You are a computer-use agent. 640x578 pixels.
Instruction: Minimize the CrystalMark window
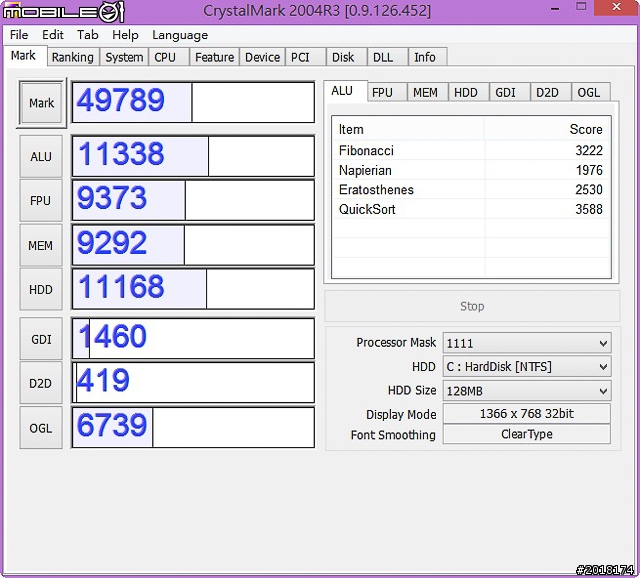555,8
